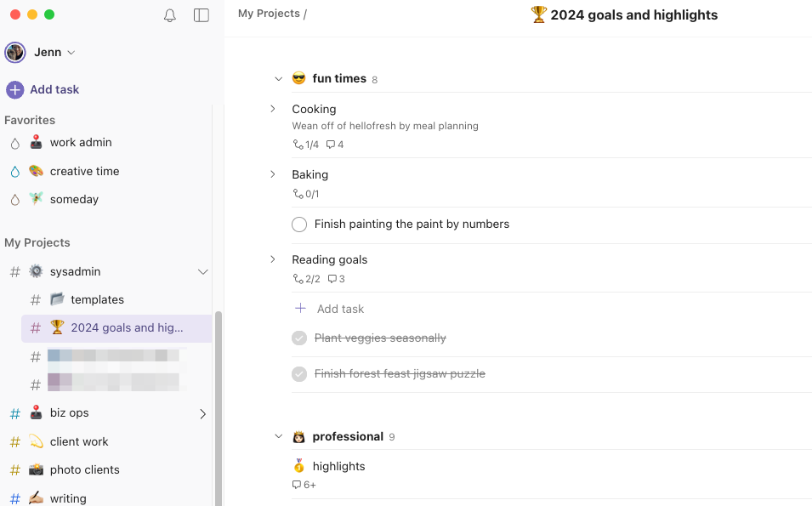
Task: Collapse the fun times section
Action: (x=278, y=79)
